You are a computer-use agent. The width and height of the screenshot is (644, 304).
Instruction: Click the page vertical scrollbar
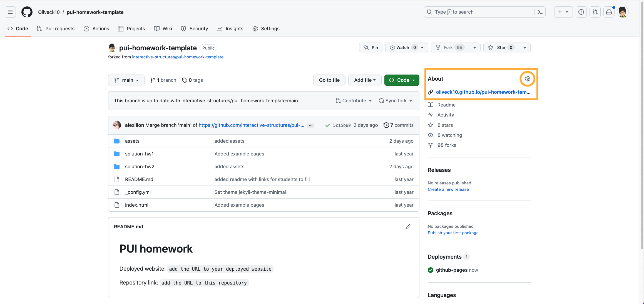tap(642, 125)
